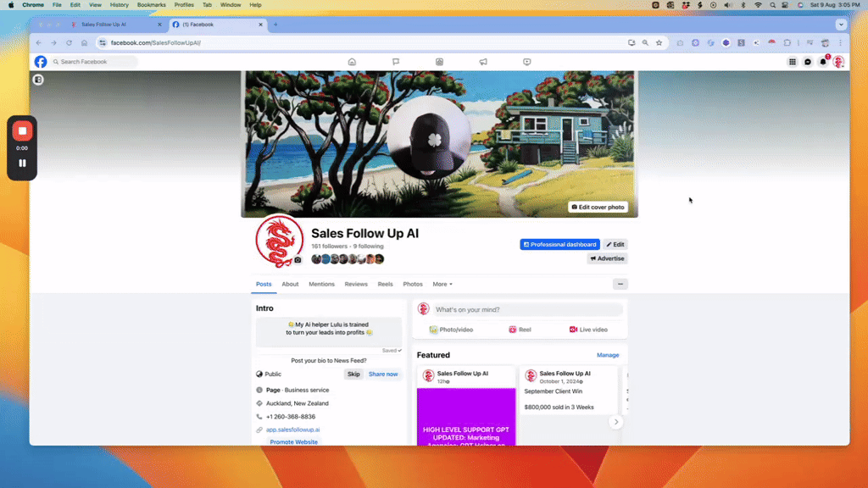
Task: Switch to the Mentions tab
Action: (x=321, y=285)
